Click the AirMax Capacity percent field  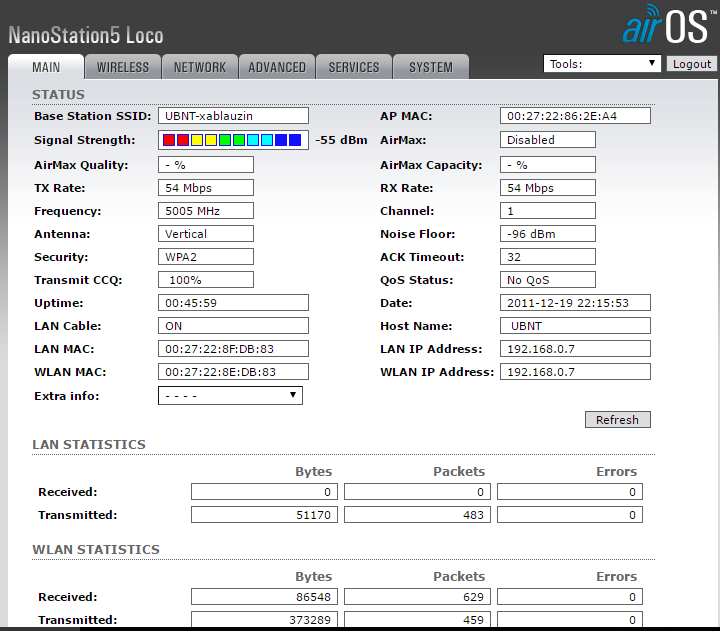(x=548, y=164)
